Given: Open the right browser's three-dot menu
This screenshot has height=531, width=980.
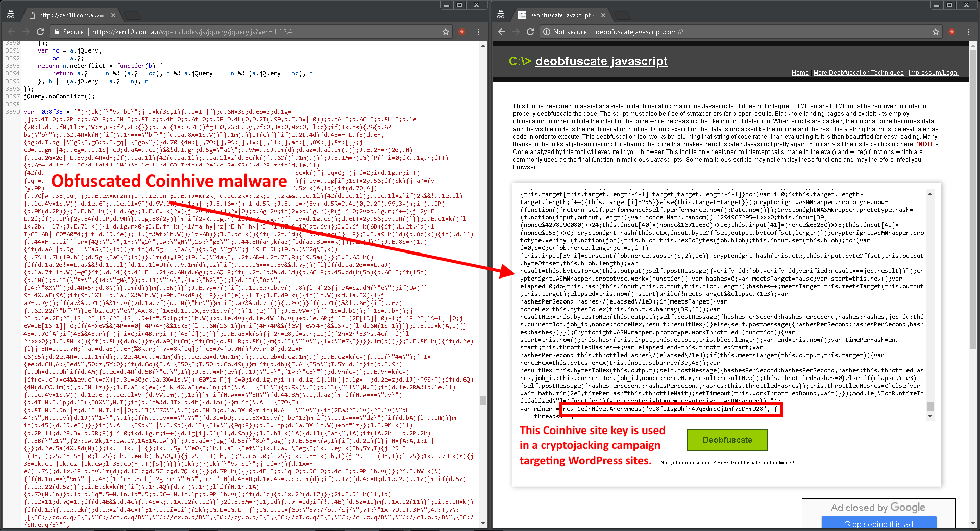Looking at the screenshot, I should tap(968, 32).
